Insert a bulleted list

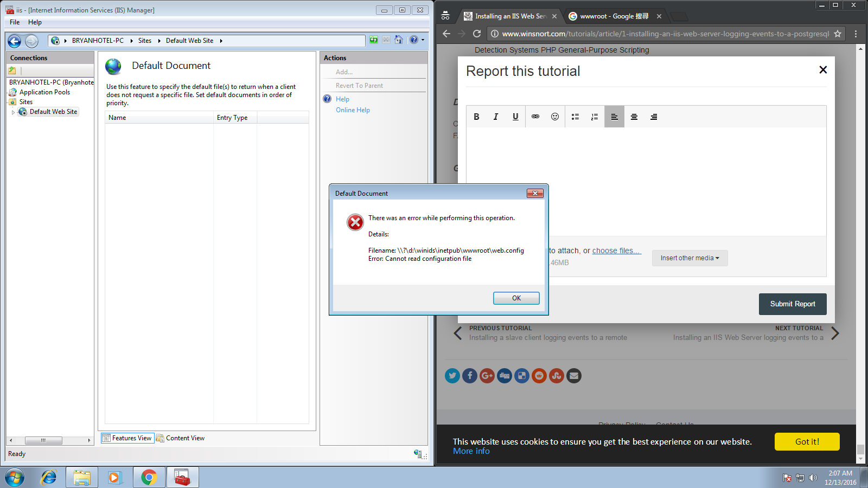(575, 117)
